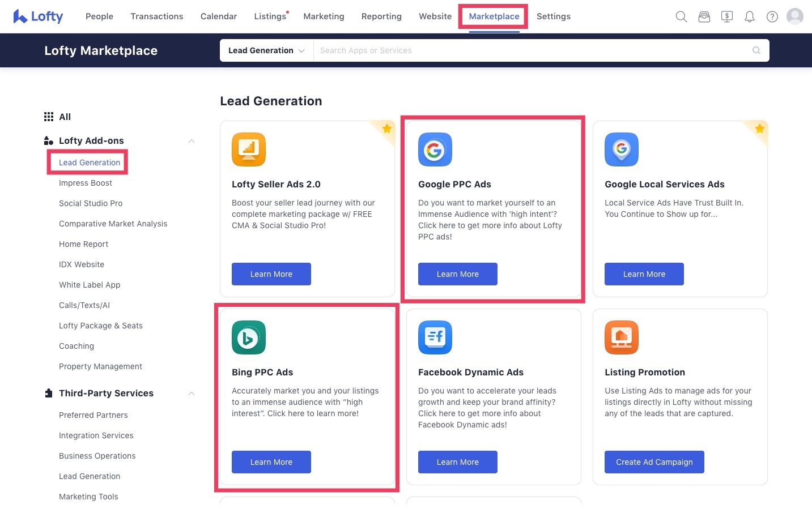The height and width of the screenshot is (513, 812).
Task: Select the All grid view in the sidebar
Action: [59, 117]
